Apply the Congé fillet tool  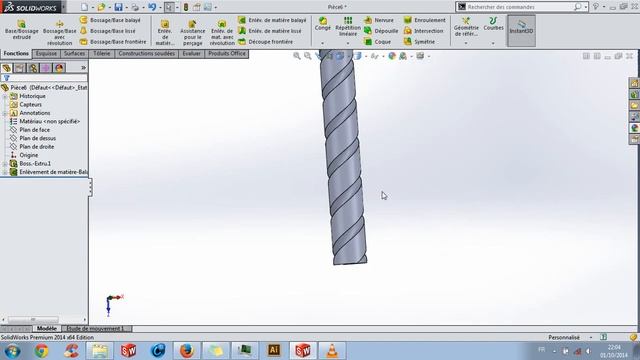pos(322,24)
